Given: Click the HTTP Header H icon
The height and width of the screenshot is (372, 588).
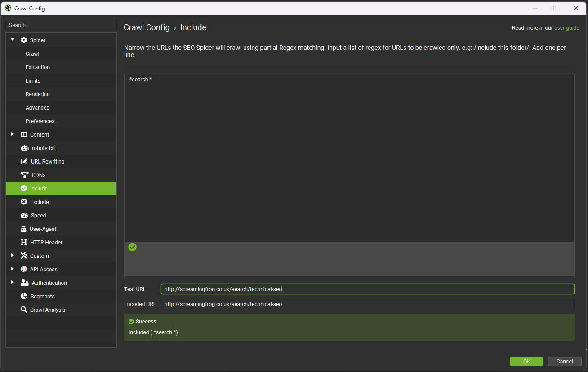Looking at the screenshot, I should (x=24, y=243).
